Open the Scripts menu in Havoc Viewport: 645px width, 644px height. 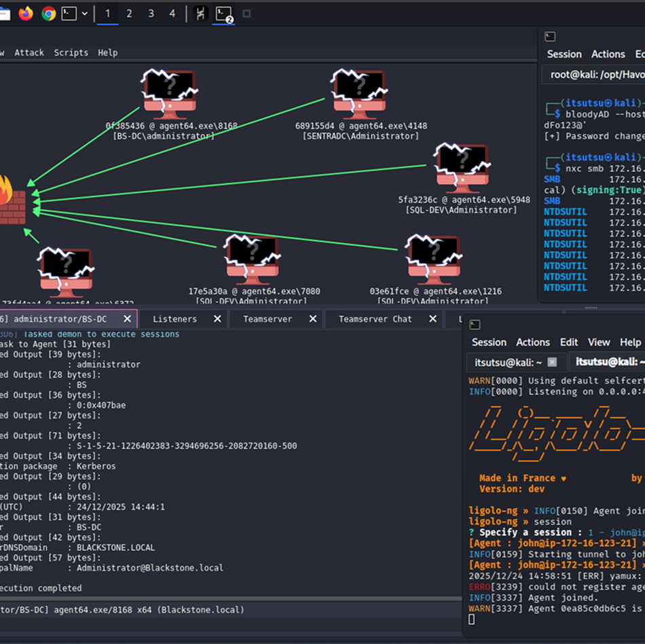tap(71, 53)
